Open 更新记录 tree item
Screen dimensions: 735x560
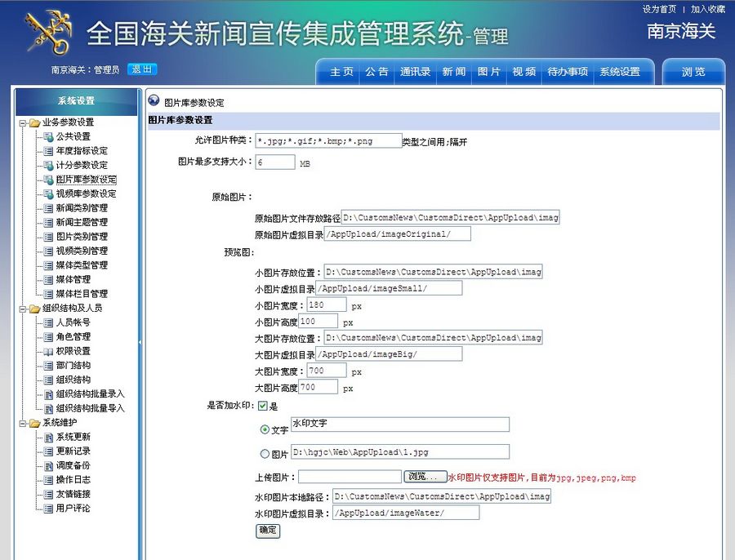point(73,451)
